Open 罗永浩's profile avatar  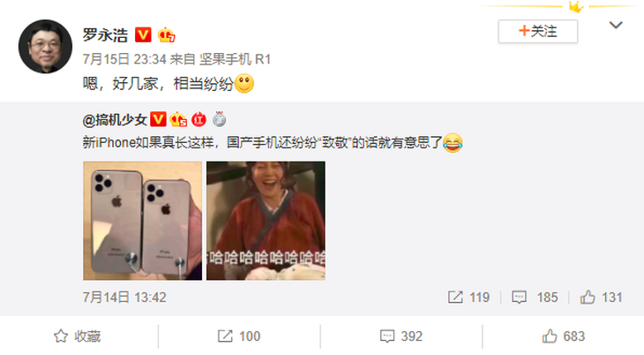45,47
